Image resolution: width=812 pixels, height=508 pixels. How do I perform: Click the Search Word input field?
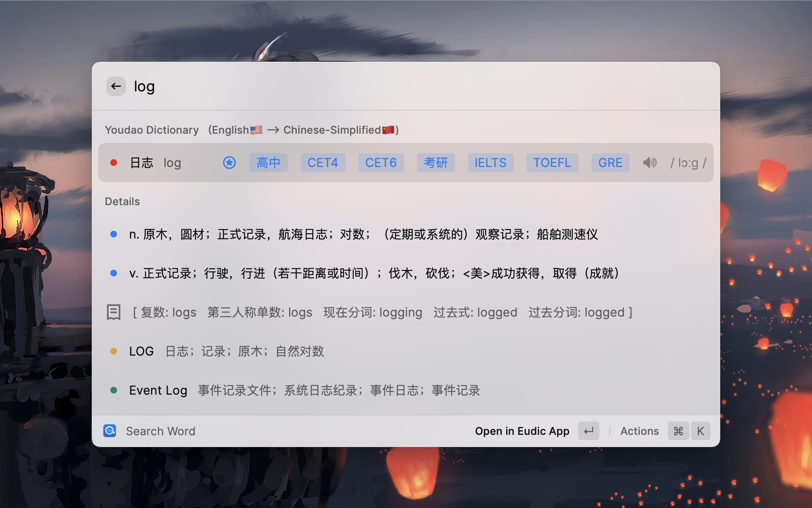161,430
